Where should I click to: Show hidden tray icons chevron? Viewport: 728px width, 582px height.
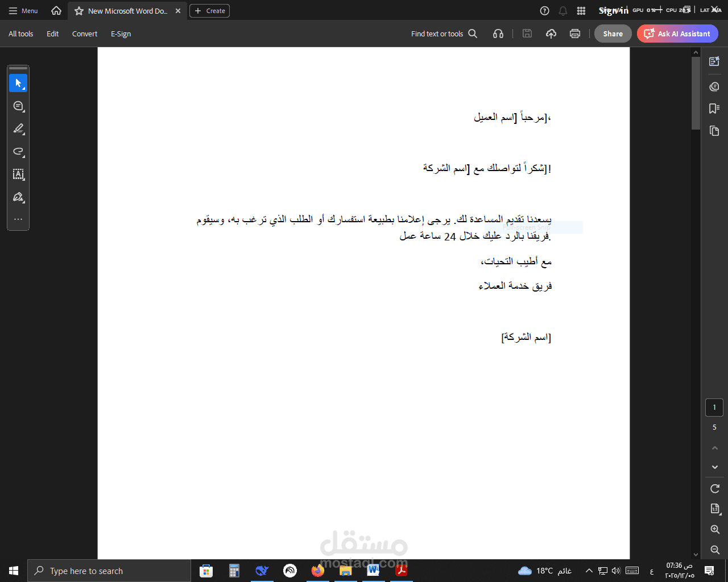coord(589,571)
